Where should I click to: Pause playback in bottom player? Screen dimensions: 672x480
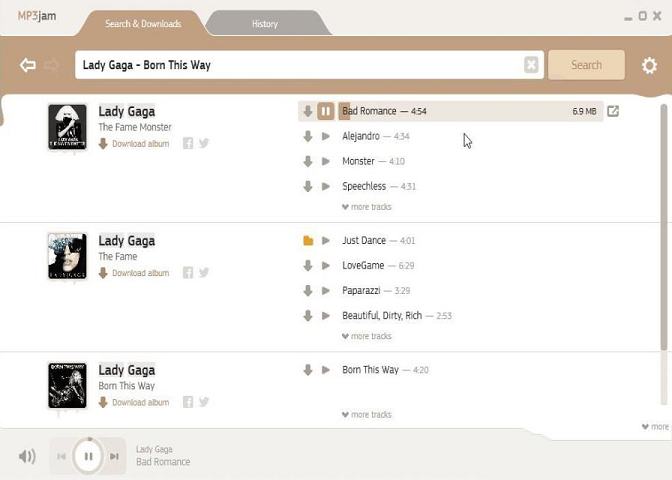[88, 456]
